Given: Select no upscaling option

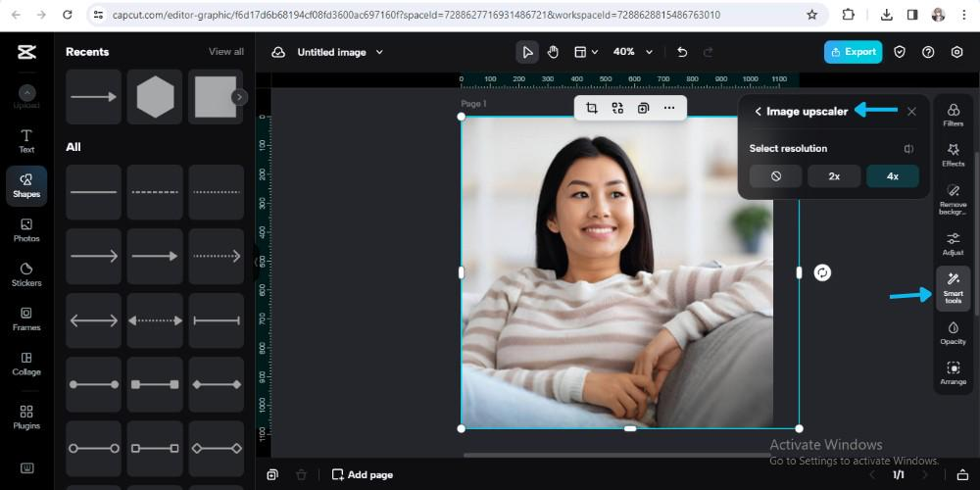Looking at the screenshot, I should coord(775,176).
